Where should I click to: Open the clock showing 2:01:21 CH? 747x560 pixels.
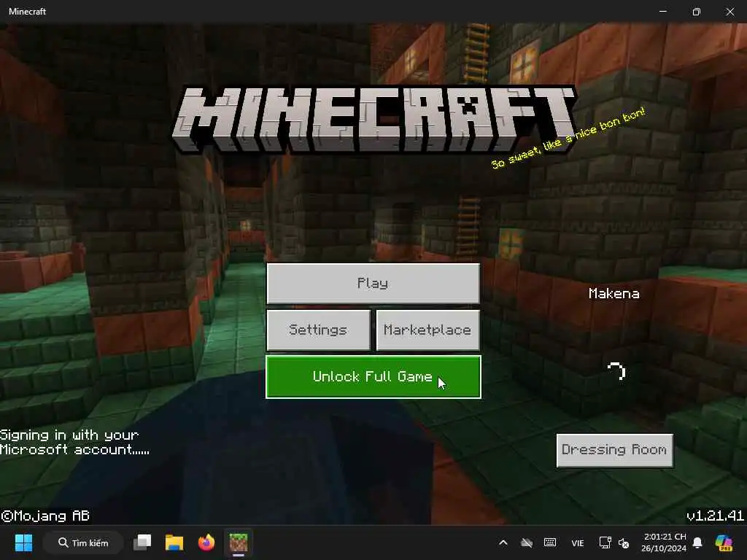[x=664, y=542]
